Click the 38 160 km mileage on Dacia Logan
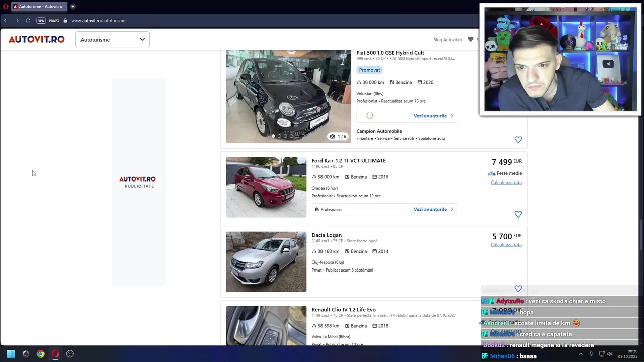This screenshot has width=644, height=362. (x=326, y=251)
